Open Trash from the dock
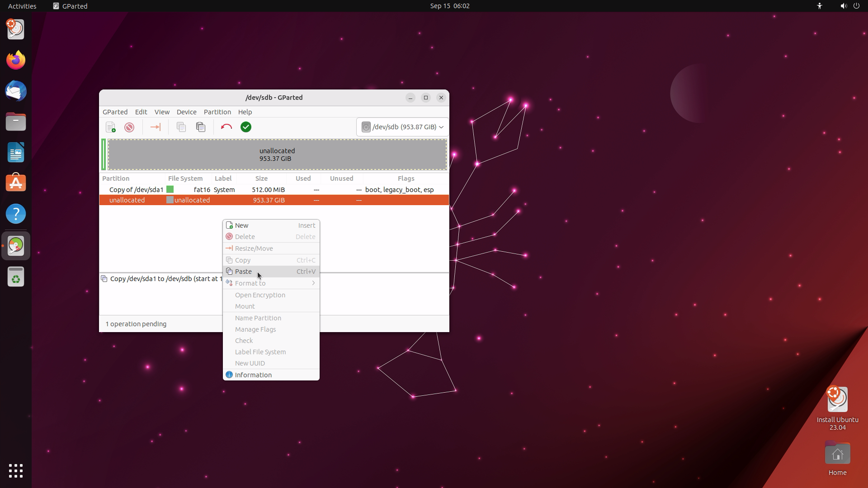The image size is (868, 488). tap(16, 277)
